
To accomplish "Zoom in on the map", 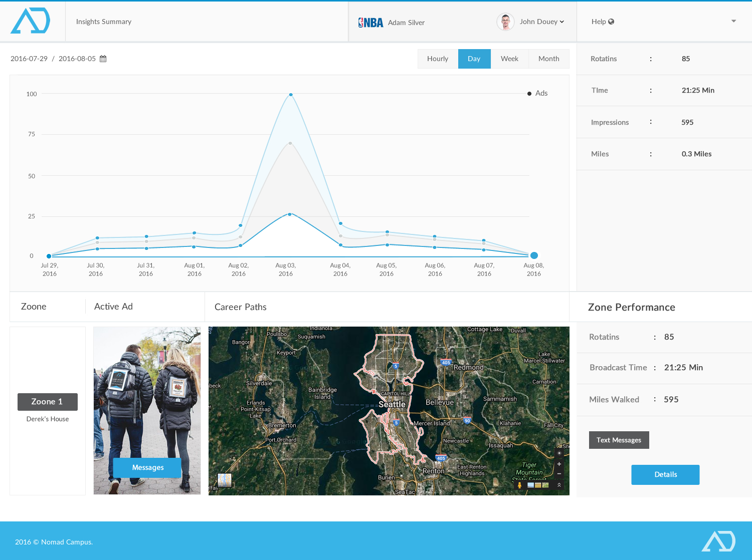I will 559,464.
